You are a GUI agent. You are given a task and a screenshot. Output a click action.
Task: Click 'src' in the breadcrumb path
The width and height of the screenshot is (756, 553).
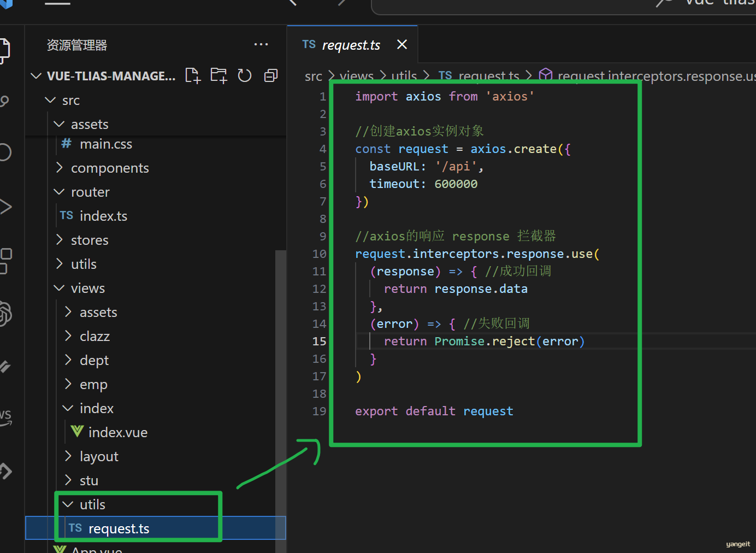(314, 76)
